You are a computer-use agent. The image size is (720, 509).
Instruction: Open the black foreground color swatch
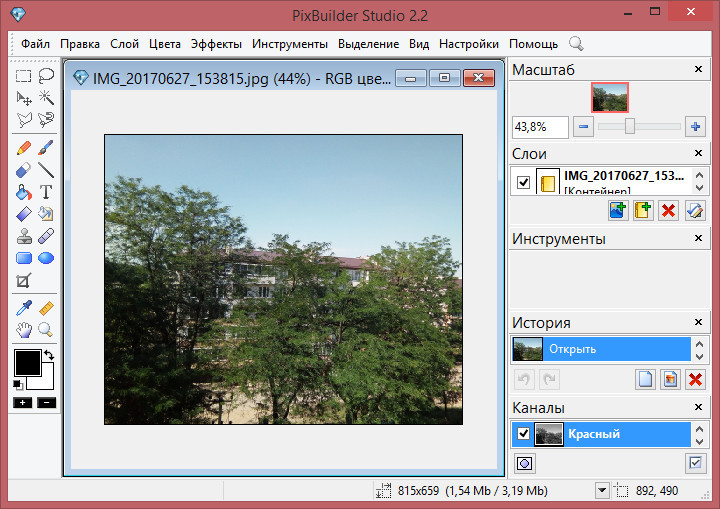pyautogui.click(x=27, y=363)
